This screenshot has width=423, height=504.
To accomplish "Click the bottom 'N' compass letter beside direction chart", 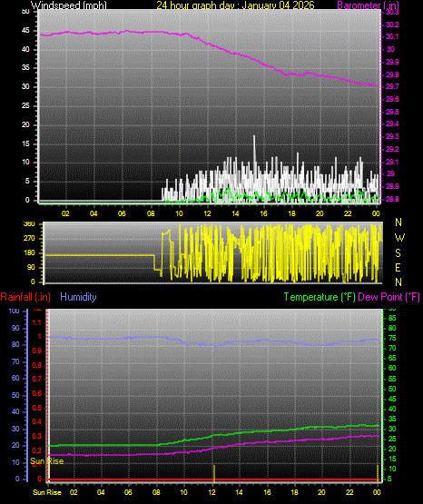I will pyautogui.click(x=398, y=282).
